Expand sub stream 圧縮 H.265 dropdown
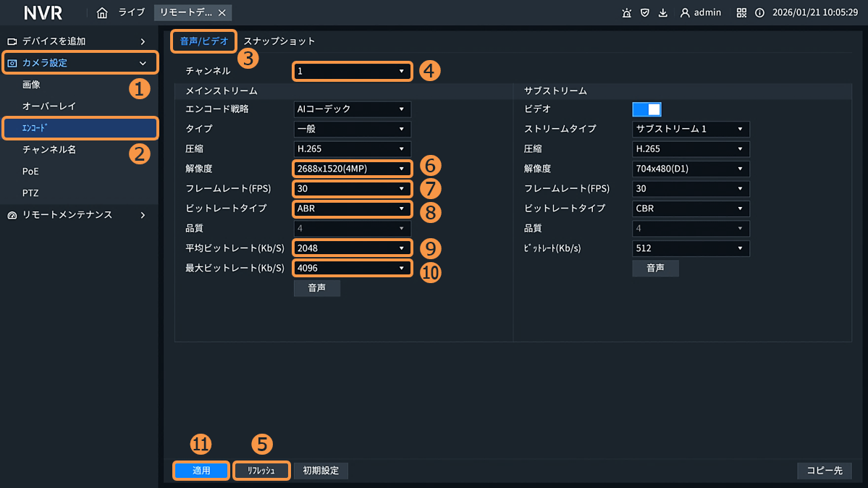This screenshot has width=868, height=488. tap(690, 148)
